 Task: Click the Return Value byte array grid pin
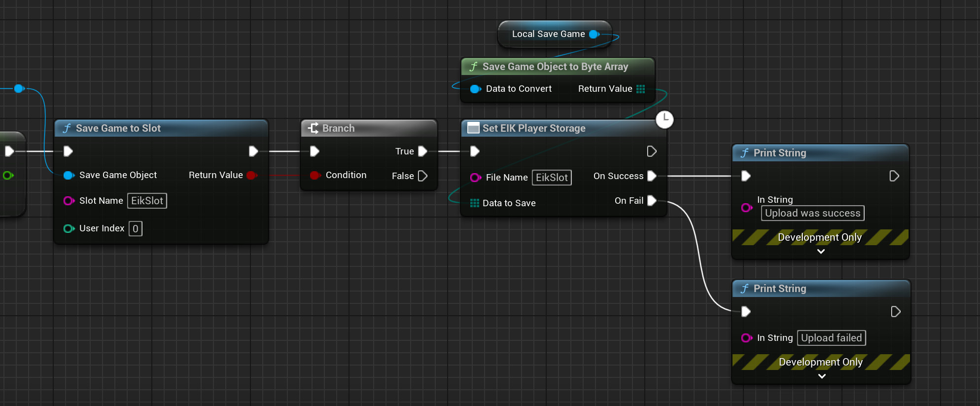coord(640,89)
